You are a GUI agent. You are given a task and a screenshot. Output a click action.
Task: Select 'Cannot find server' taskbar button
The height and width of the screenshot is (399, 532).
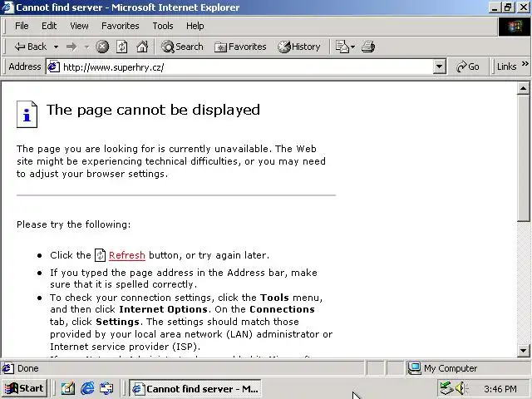pyautogui.click(x=195, y=388)
